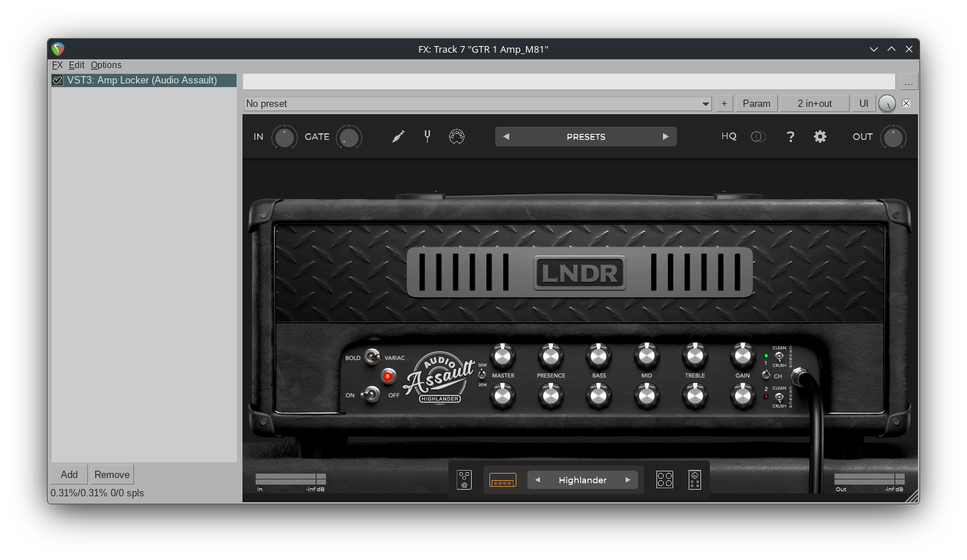Click the Remove FX button
Viewport: 967px width, 560px height.
[112, 474]
